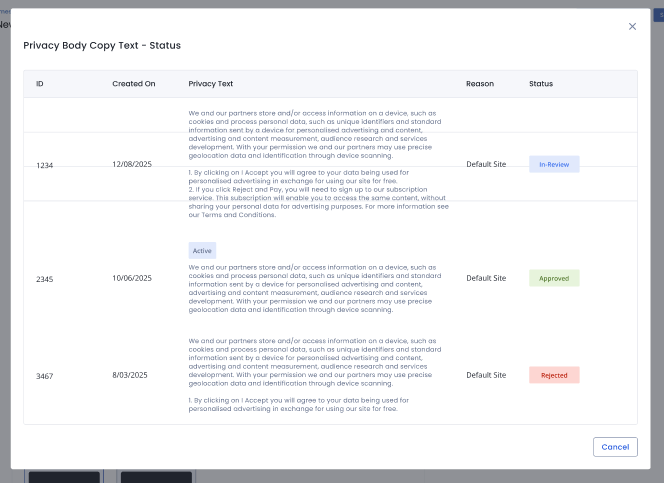Click the 10/06/2025 created date
Image resolution: width=664 pixels, height=483 pixels.
point(130,278)
